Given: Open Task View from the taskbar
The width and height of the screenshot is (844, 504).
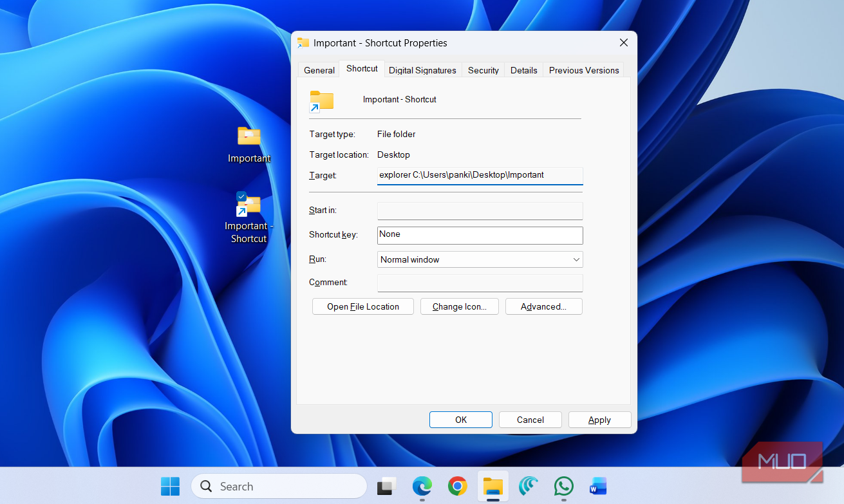Looking at the screenshot, I should (386, 486).
